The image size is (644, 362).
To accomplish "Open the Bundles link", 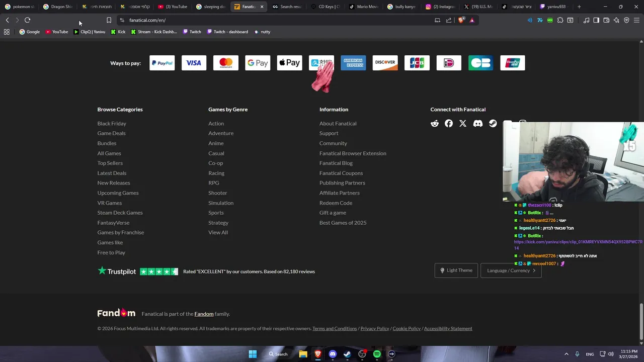I will click(107, 143).
